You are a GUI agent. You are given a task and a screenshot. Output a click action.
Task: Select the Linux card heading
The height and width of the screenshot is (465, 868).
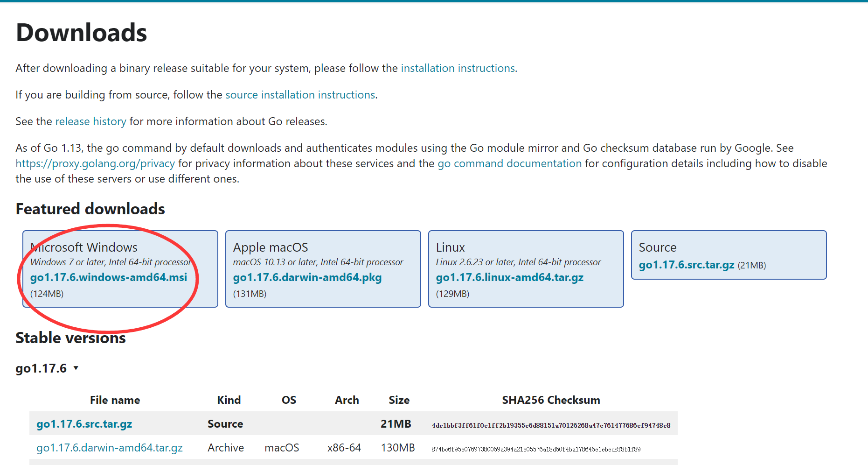tap(451, 247)
